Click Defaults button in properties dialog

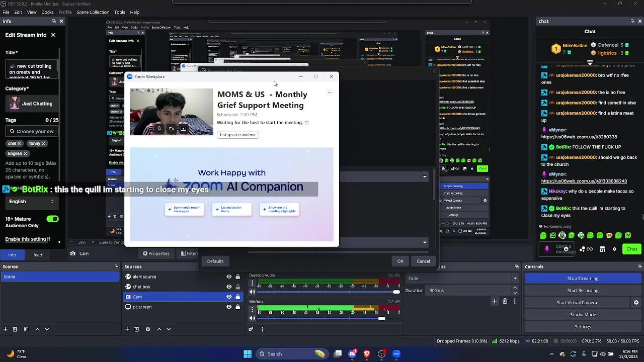point(215,261)
